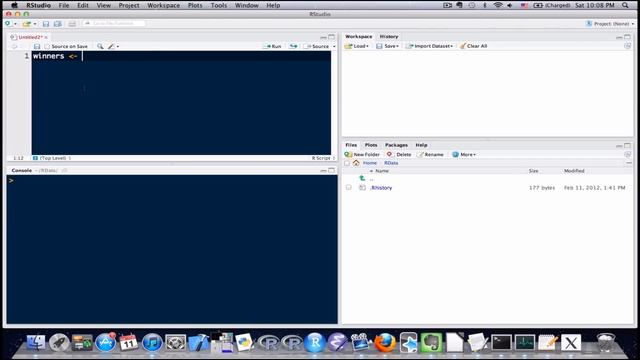Open the Project (None) dropdown
The image size is (640, 360).
coord(610,24)
